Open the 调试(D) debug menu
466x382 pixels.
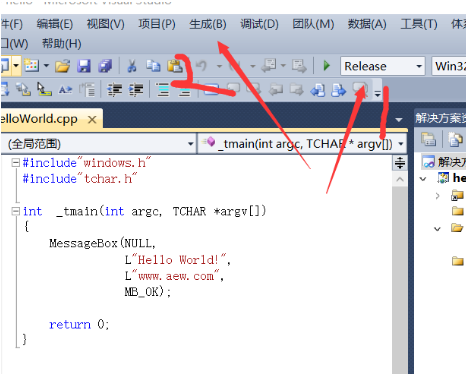click(259, 24)
